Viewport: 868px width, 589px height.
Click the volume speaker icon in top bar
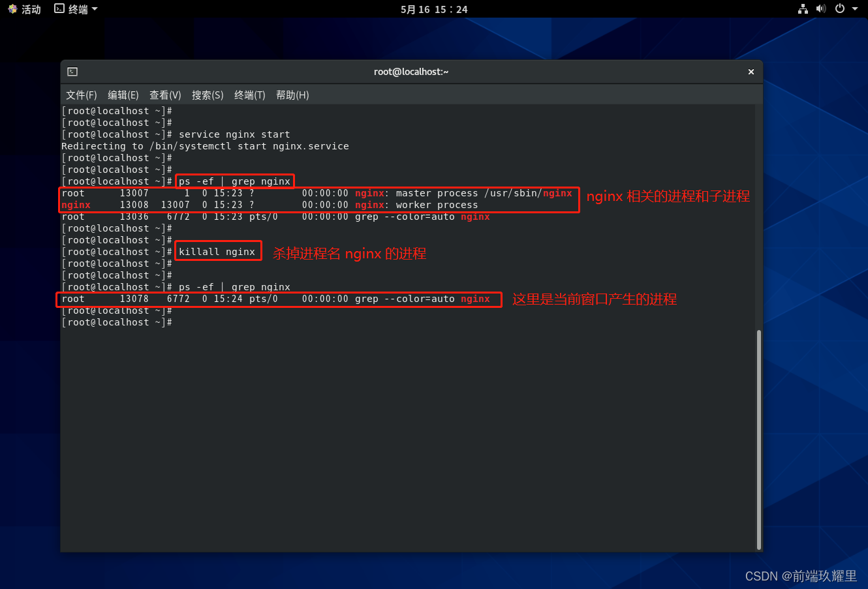click(x=821, y=9)
